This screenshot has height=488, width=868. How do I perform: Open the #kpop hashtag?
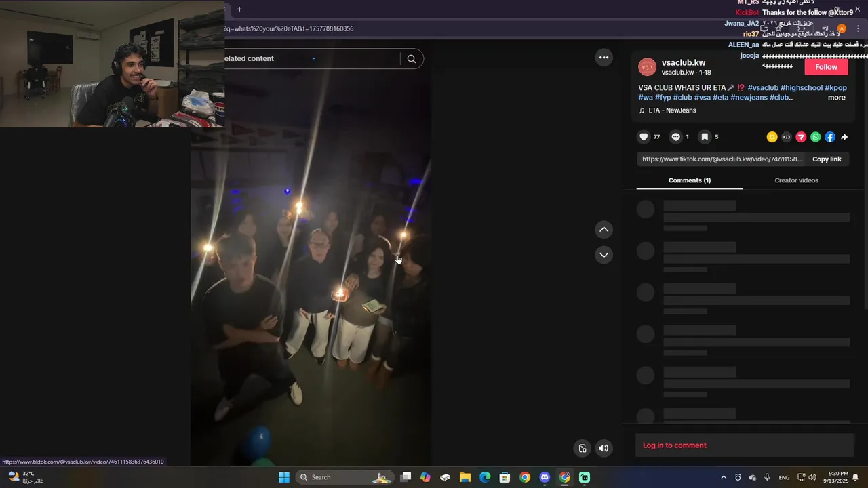tap(835, 88)
